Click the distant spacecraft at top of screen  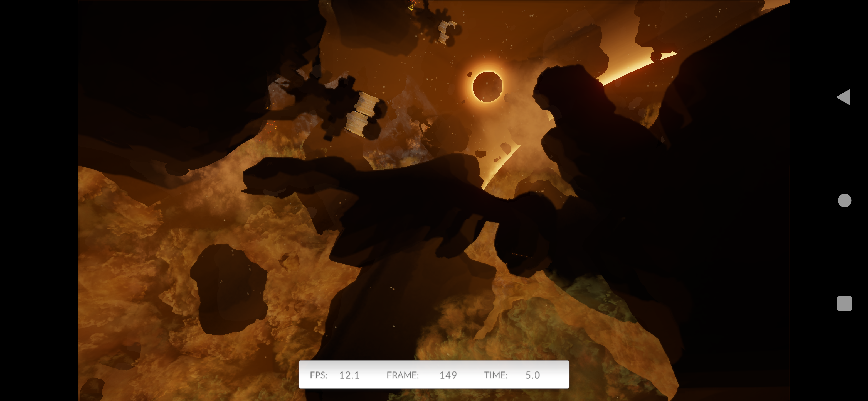[x=445, y=30]
